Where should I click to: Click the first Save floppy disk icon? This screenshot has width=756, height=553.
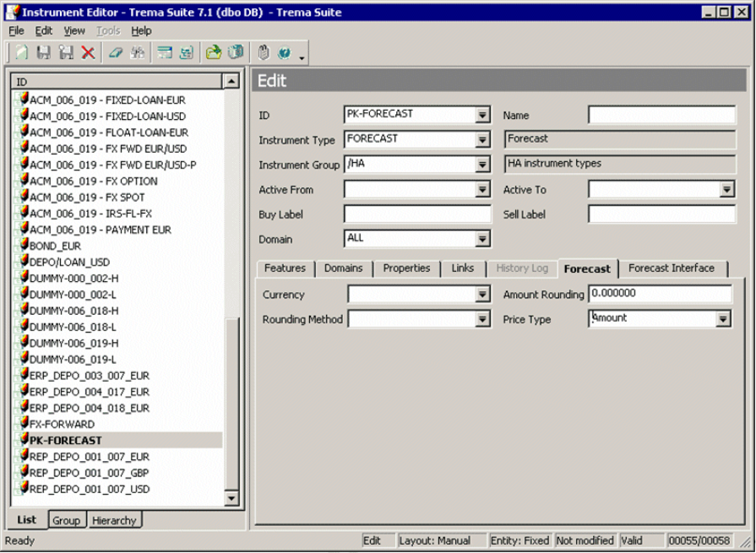(44, 52)
